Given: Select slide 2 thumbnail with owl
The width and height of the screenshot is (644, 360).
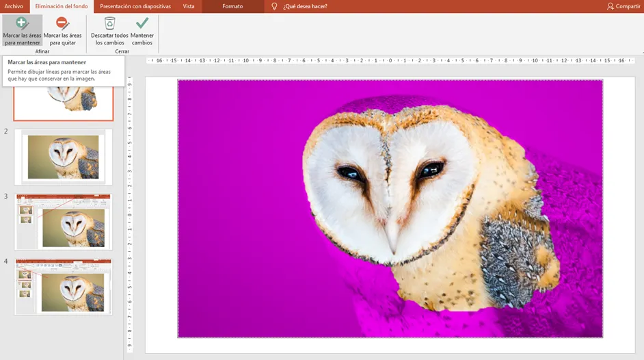Looking at the screenshot, I should point(64,157).
